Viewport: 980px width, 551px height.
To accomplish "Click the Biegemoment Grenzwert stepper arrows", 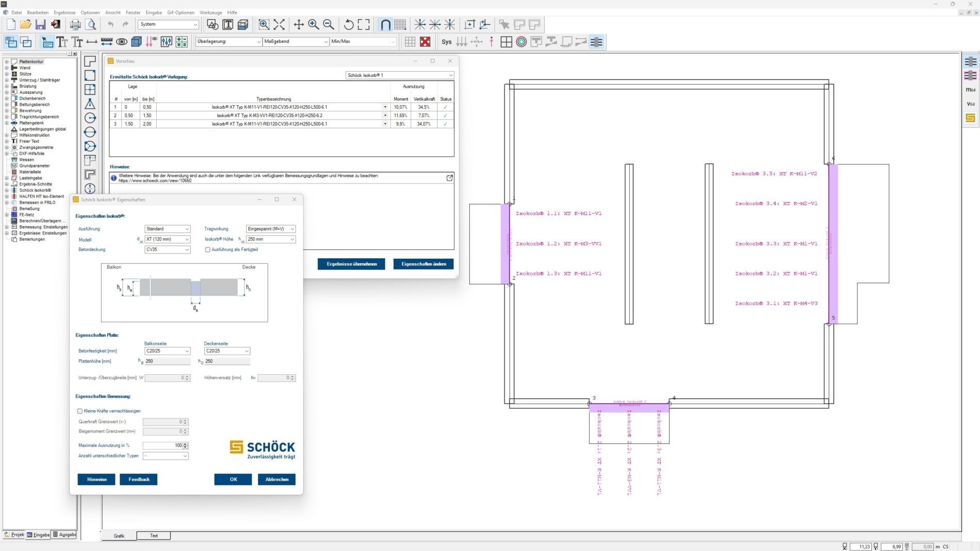I will point(185,431).
